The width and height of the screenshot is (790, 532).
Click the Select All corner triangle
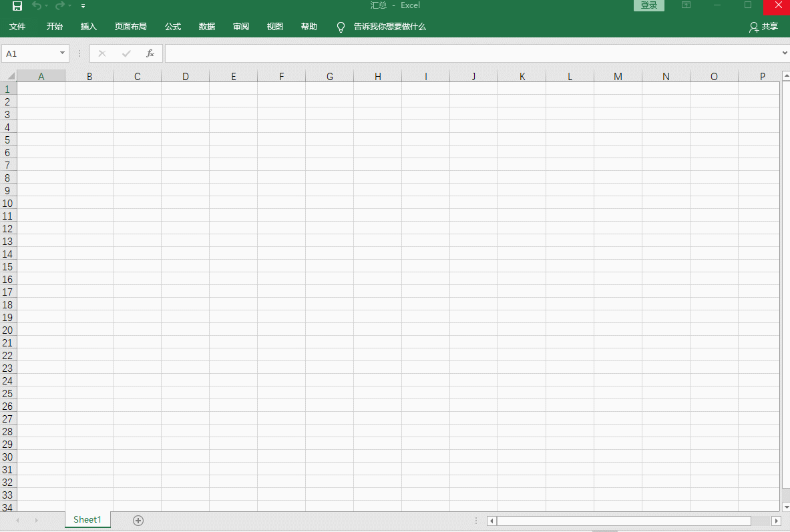(9, 76)
